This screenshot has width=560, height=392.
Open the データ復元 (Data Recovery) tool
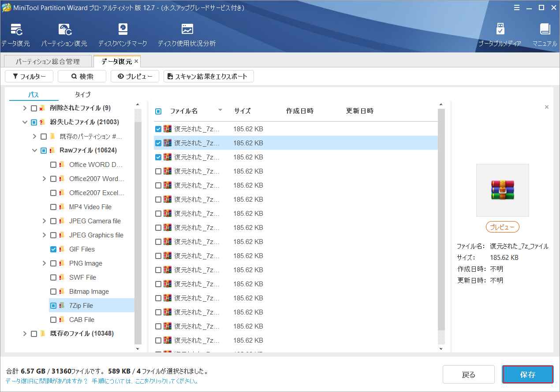[17, 33]
